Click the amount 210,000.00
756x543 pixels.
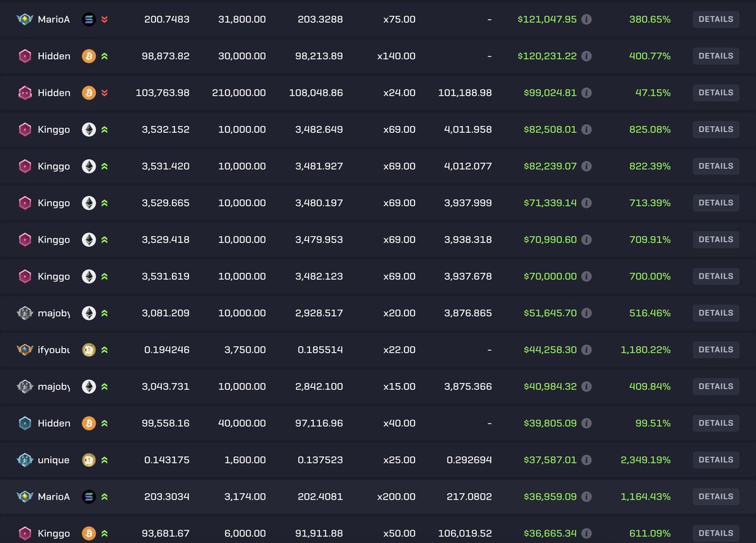[x=239, y=93]
